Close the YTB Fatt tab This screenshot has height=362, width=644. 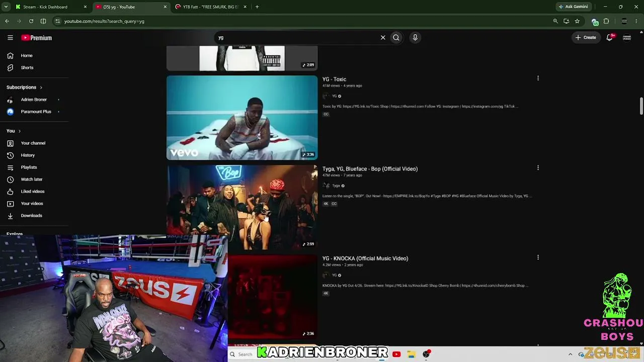point(245,7)
